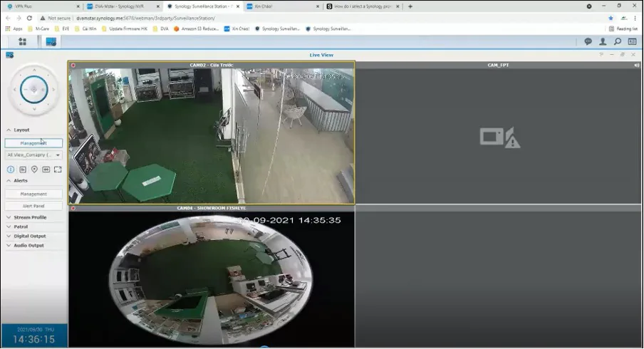Click the browser back arrow
This screenshot has height=349, width=644.
[8, 18]
